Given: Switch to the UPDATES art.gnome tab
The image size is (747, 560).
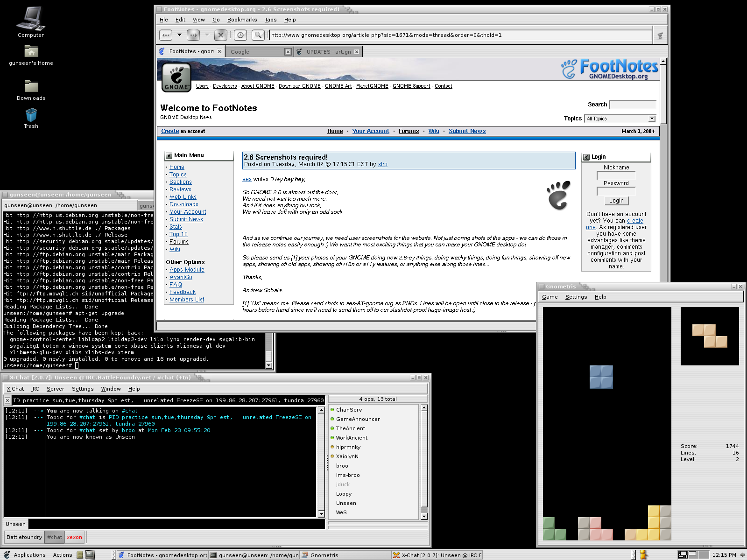Looking at the screenshot, I should coord(328,52).
